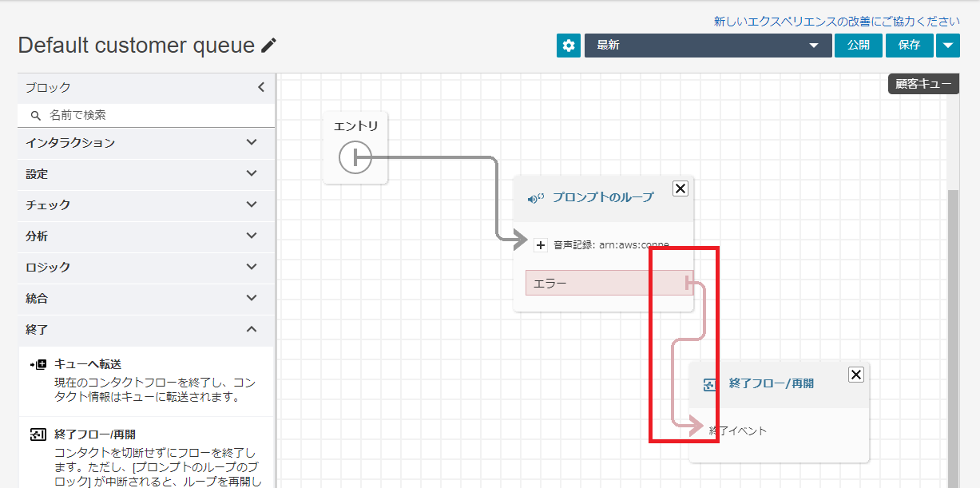This screenshot has width=980, height=488.
Task: Expand the plus icon beside 音声記録
Action: click(541, 245)
